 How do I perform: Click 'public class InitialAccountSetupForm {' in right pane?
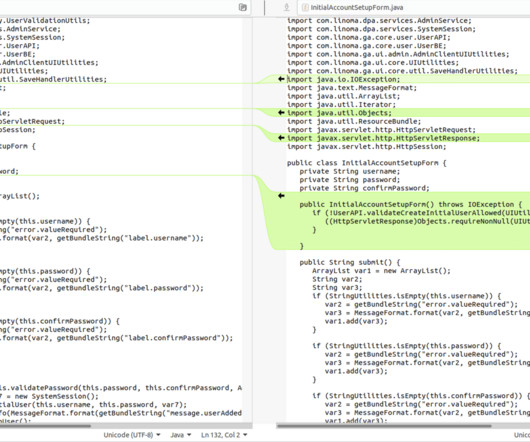(x=367, y=163)
